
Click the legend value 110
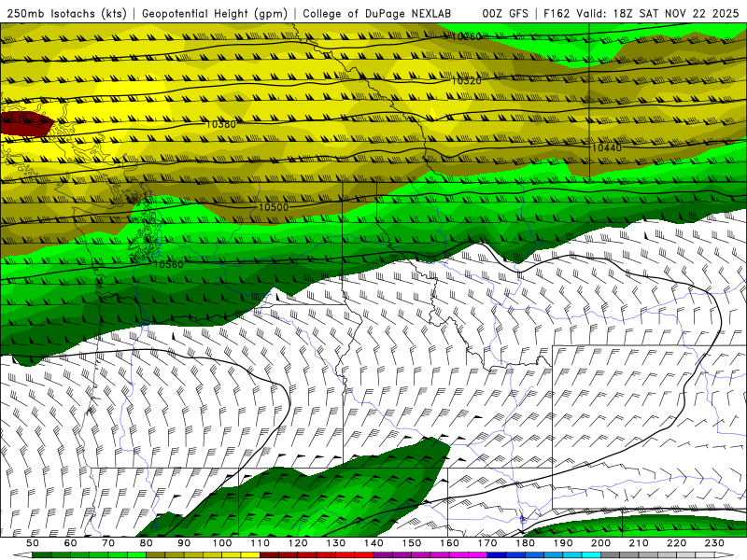(x=261, y=543)
